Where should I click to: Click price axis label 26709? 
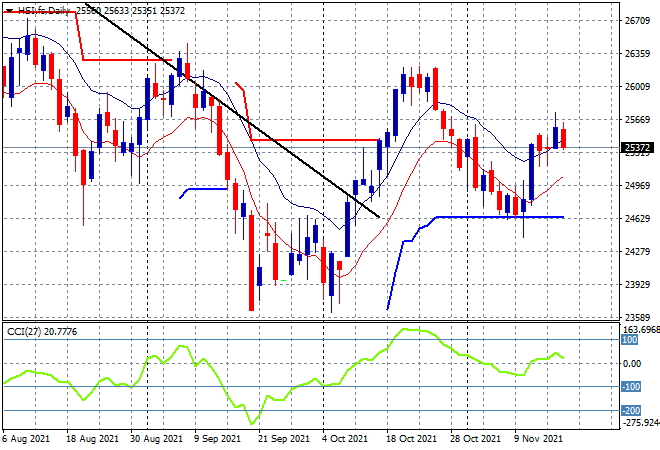pyautogui.click(x=637, y=21)
